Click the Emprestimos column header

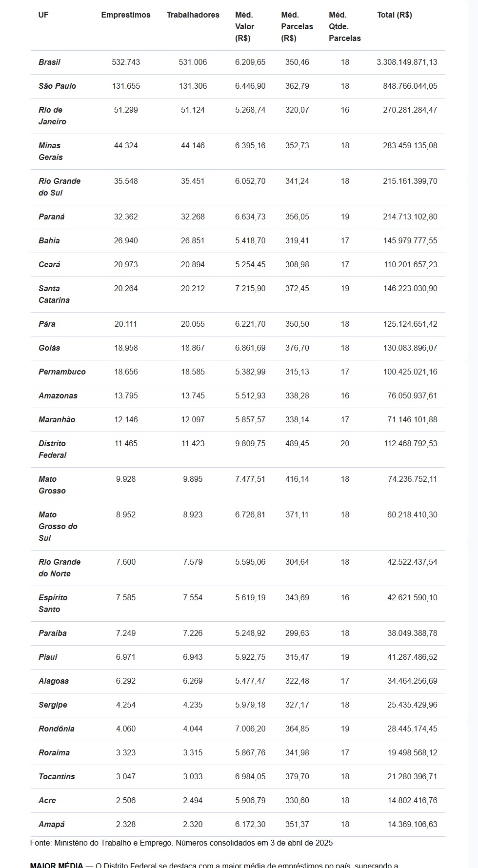pos(126,15)
